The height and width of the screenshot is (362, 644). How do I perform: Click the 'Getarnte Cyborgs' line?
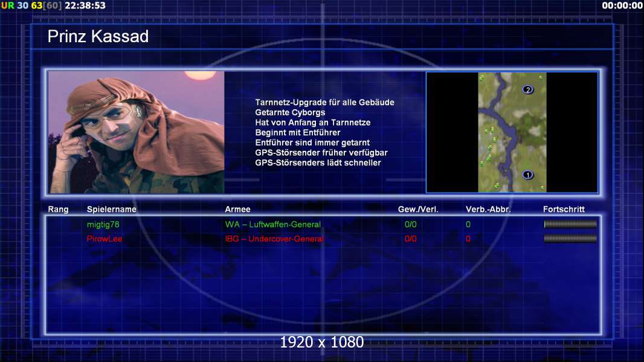[x=290, y=113]
